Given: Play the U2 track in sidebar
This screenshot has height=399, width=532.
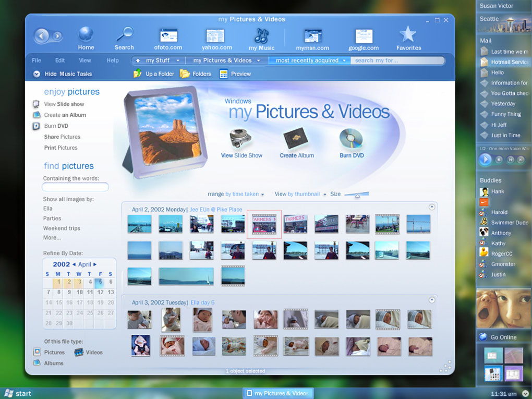Looking at the screenshot, I should (485, 159).
